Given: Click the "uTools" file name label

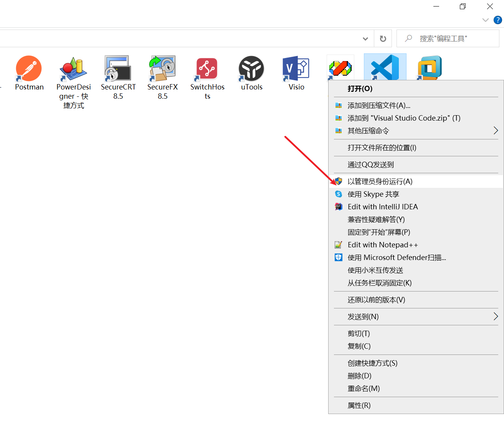Looking at the screenshot, I should (252, 87).
